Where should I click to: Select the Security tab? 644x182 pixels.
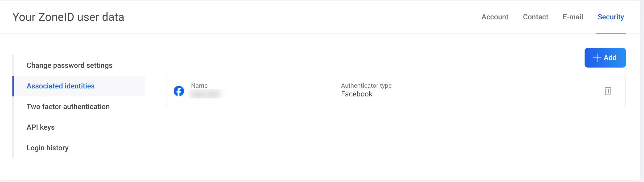(x=611, y=17)
